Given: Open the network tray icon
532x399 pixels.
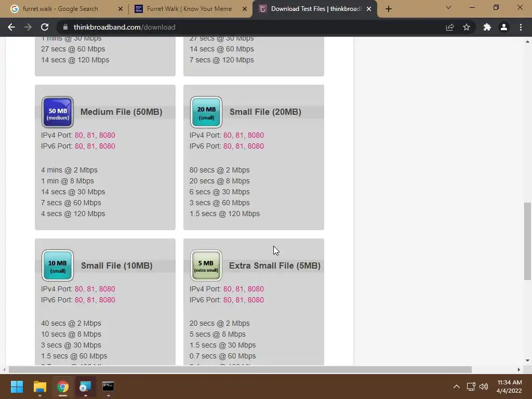Looking at the screenshot, I should coord(471,387).
